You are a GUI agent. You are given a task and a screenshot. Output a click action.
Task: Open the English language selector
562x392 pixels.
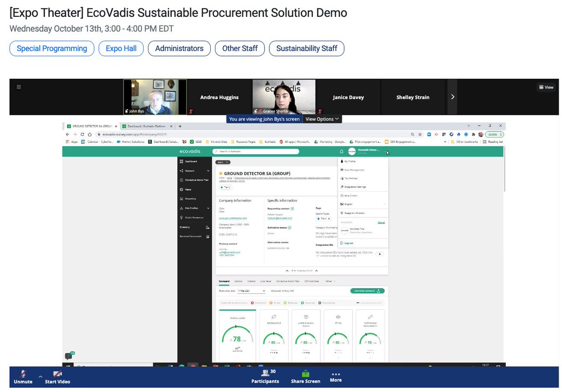click(363, 204)
